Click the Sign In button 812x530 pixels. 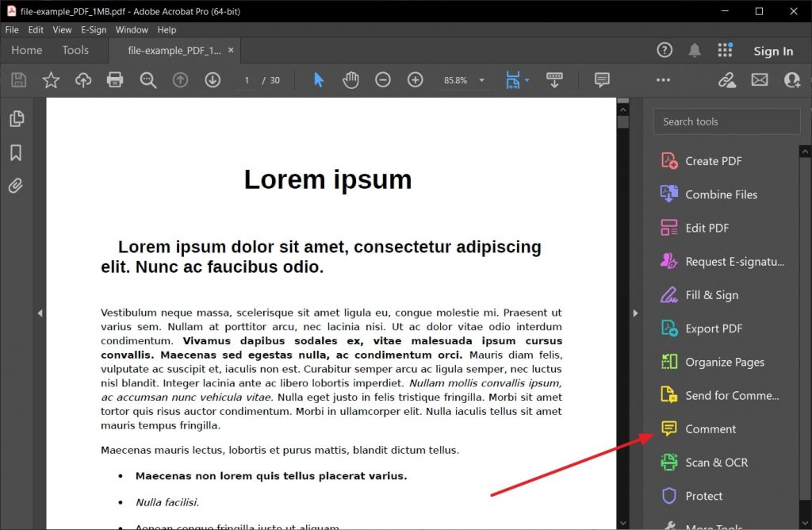pos(773,50)
